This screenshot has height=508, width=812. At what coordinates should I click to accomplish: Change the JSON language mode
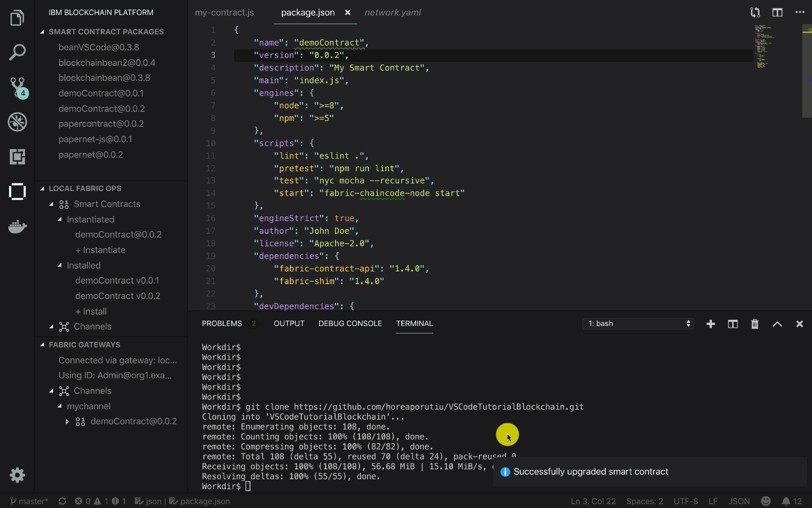pos(739,501)
